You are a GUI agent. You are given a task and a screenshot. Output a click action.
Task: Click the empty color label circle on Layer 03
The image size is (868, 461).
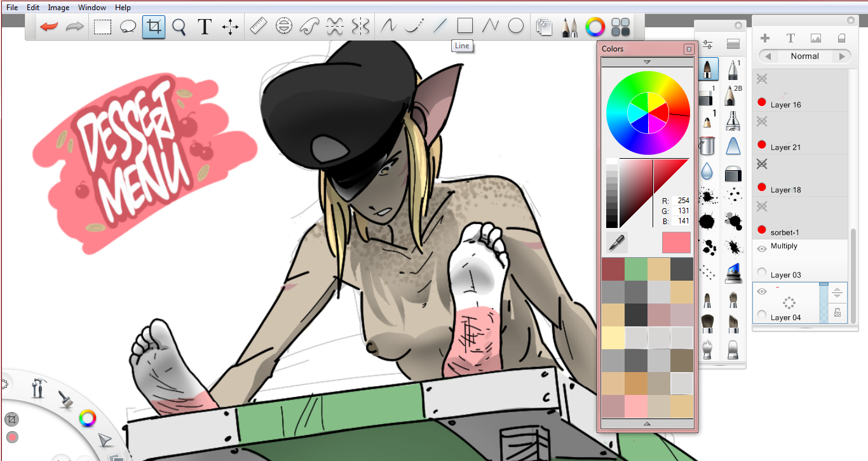point(762,272)
